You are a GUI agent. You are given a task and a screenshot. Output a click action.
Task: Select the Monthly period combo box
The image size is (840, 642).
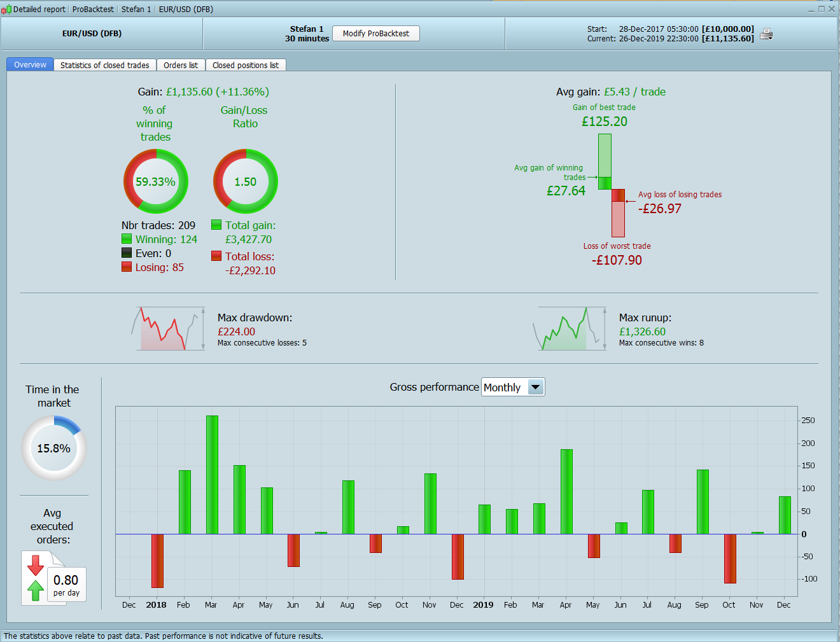pyautogui.click(x=513, y=387)
